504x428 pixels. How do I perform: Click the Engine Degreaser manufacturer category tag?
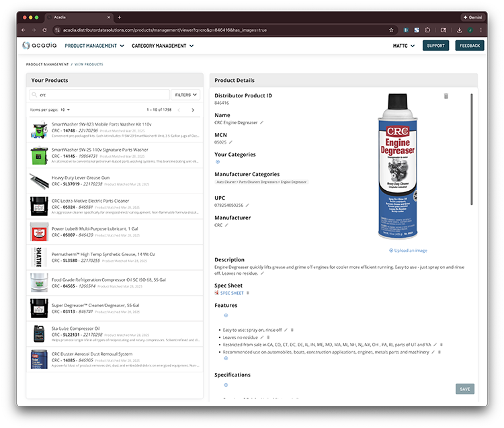tap(261, 182)
